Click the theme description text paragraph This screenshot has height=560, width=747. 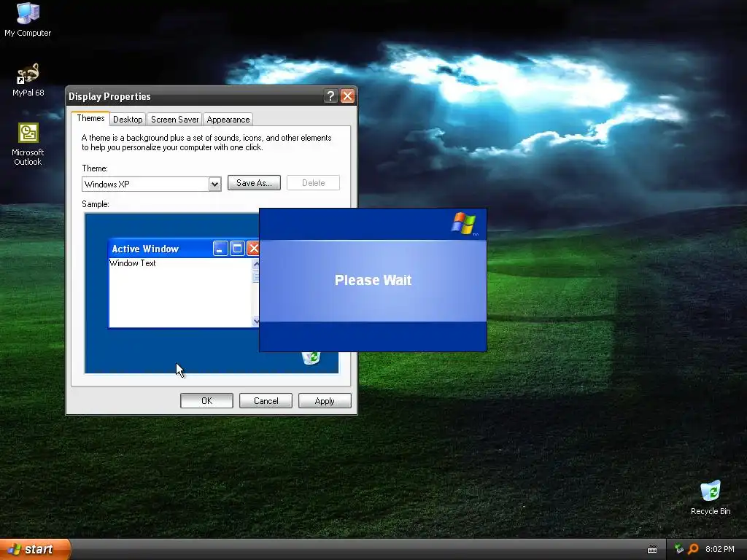(x=206, y=142)
